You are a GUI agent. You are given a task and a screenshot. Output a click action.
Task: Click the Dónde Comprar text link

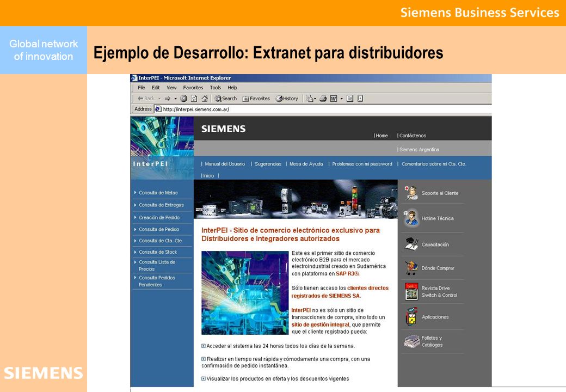click(x=438, y=268)
